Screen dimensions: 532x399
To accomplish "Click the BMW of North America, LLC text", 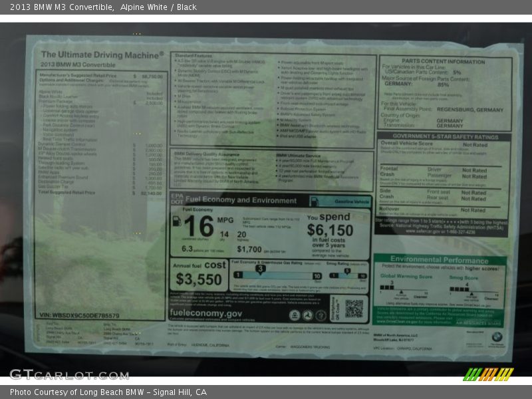I will (x=396, y=335).
